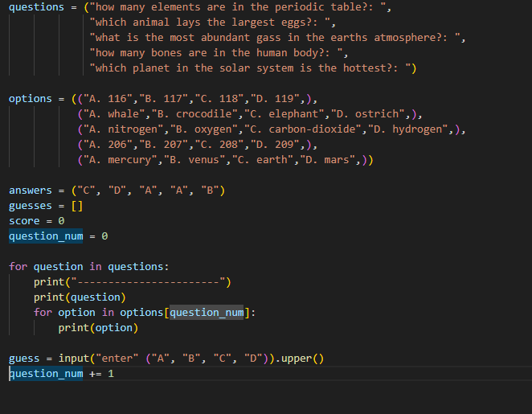Click the dashed line string in print
532x414 pixels.
(151, 282)
